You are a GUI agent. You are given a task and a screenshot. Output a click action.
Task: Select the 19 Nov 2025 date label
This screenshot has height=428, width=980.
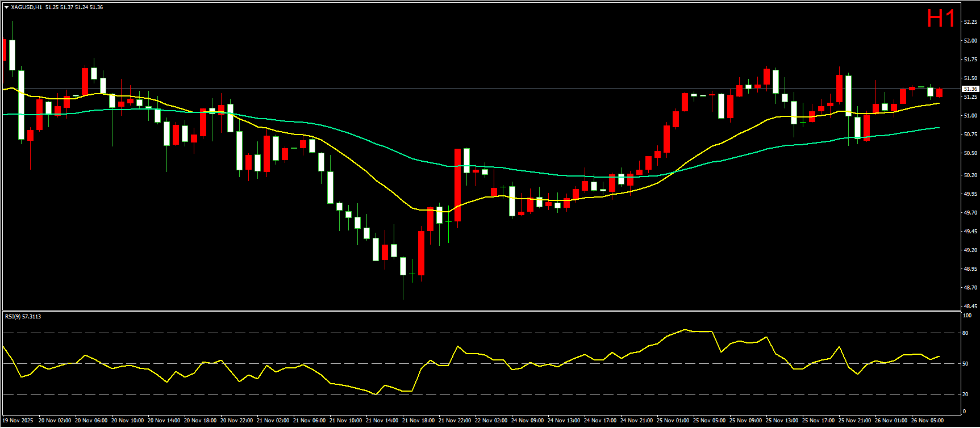tap(18, 421)
